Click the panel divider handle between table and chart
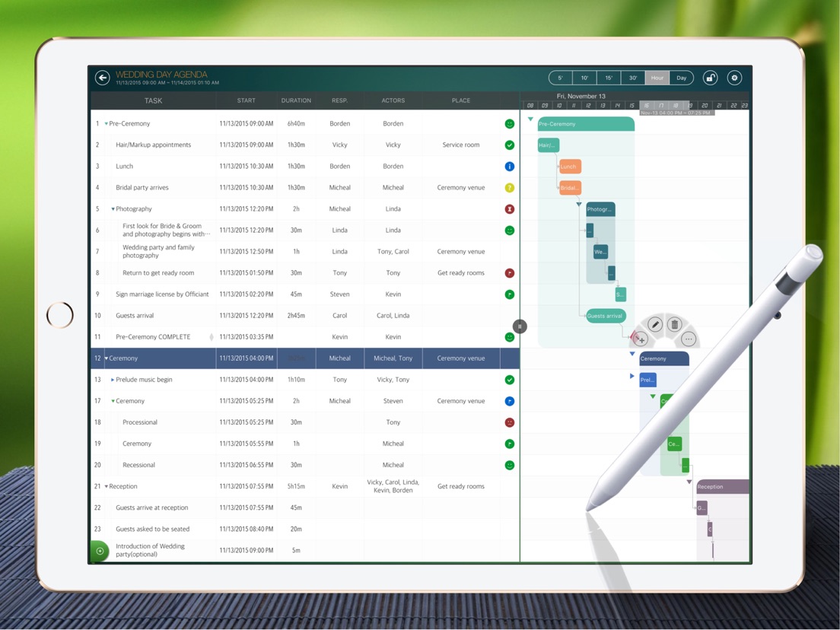Viewport: 840px width, 630px height. (x=520, y=326)
